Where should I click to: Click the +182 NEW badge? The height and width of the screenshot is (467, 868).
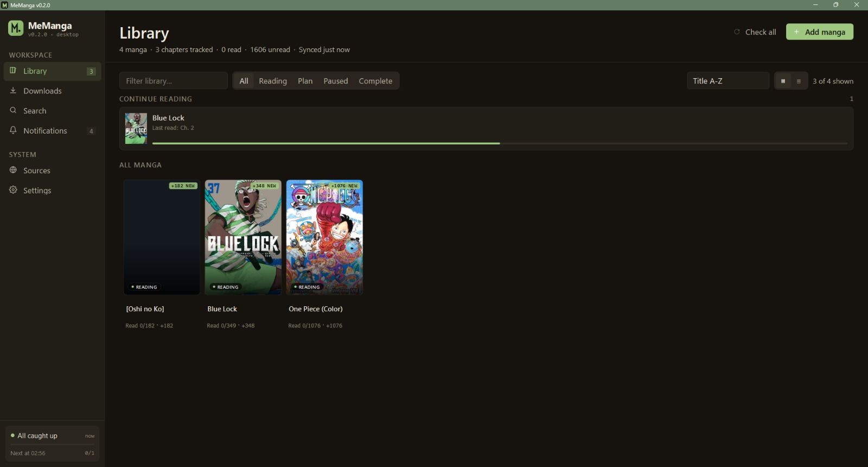(183, 186)
